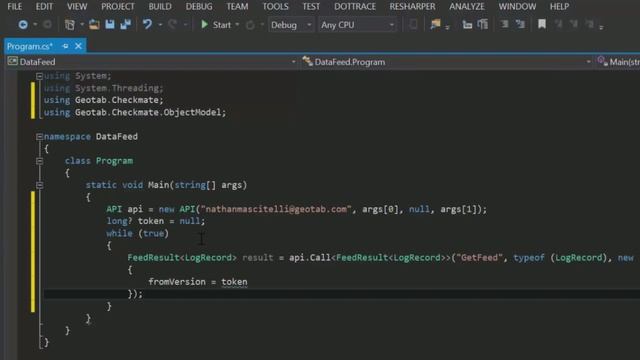
Task: Open the EDIT menu
Action: (44, 7)
